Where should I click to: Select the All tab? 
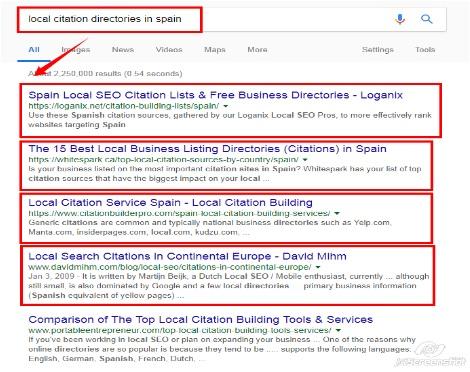(34, 50)
